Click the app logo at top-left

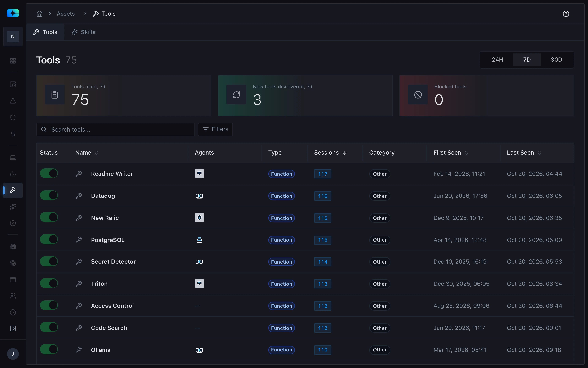pos(13,13)
